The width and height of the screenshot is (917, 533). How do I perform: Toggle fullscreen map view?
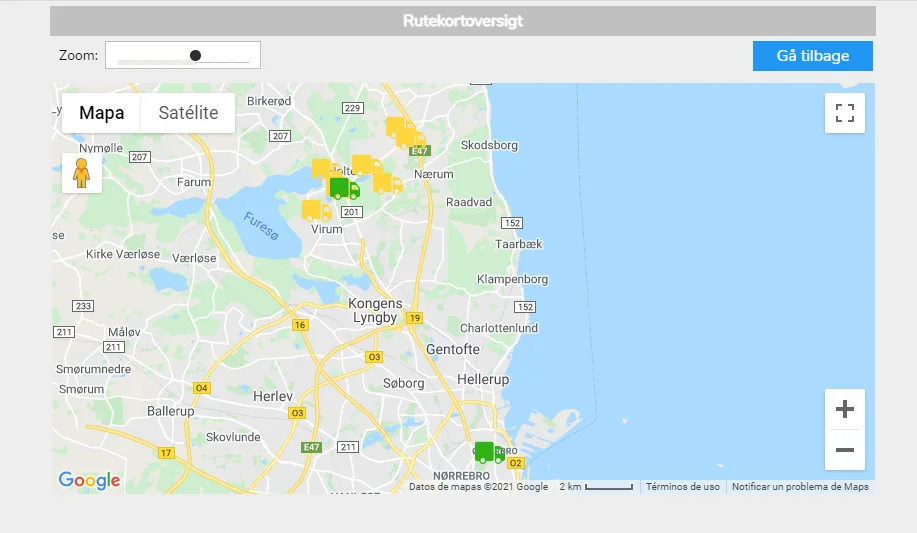click(x=844, y=113)
